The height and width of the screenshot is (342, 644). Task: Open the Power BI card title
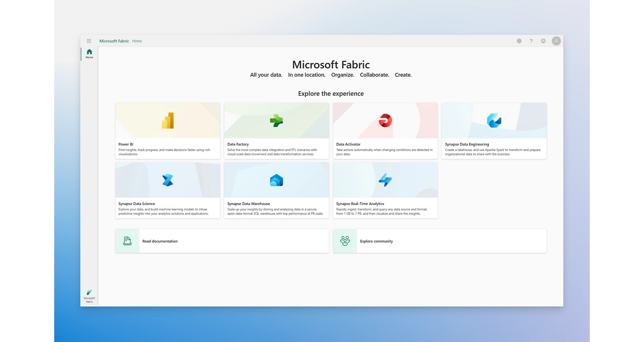126,144
